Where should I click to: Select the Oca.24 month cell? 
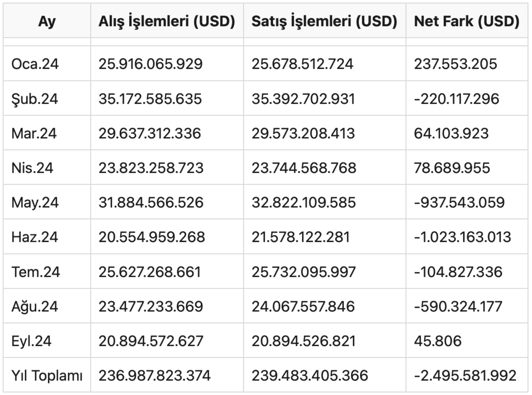pos(35,64)
